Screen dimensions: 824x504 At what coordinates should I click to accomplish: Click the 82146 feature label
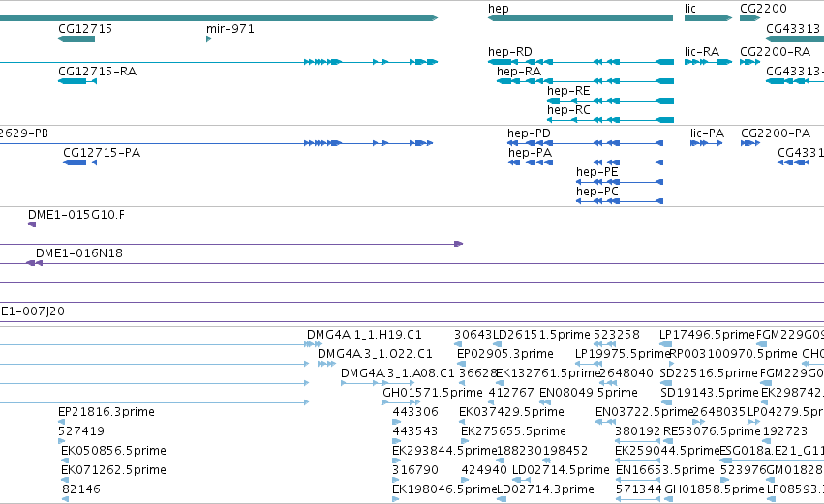(x=81, y=489)
